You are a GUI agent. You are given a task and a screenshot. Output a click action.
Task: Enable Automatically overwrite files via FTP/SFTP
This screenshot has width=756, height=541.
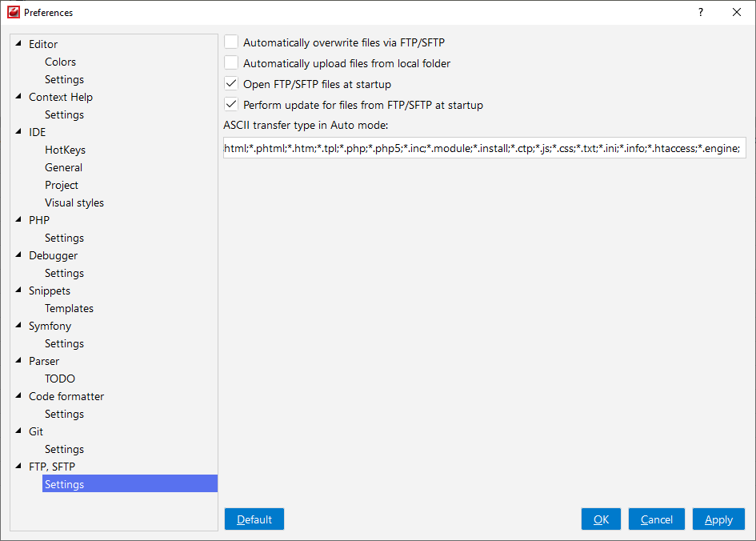click(x=231, y=42)
